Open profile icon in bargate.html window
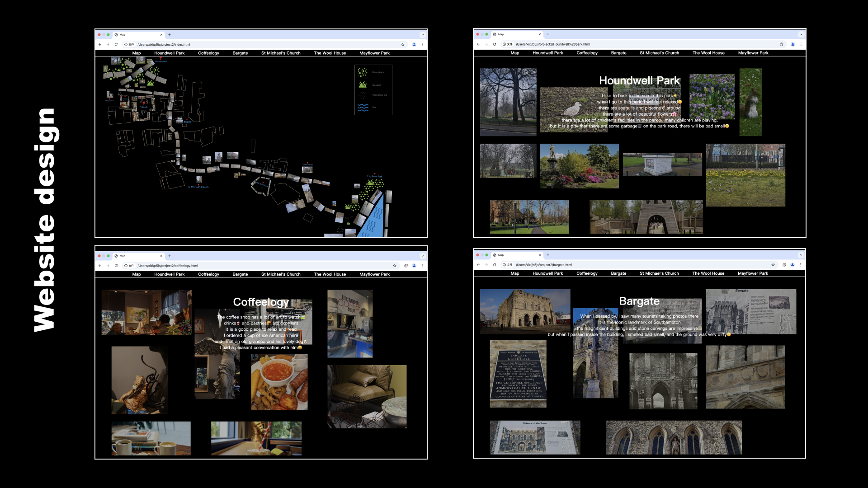Viewport: 868px width, 488px height. [x=793, y=265]
